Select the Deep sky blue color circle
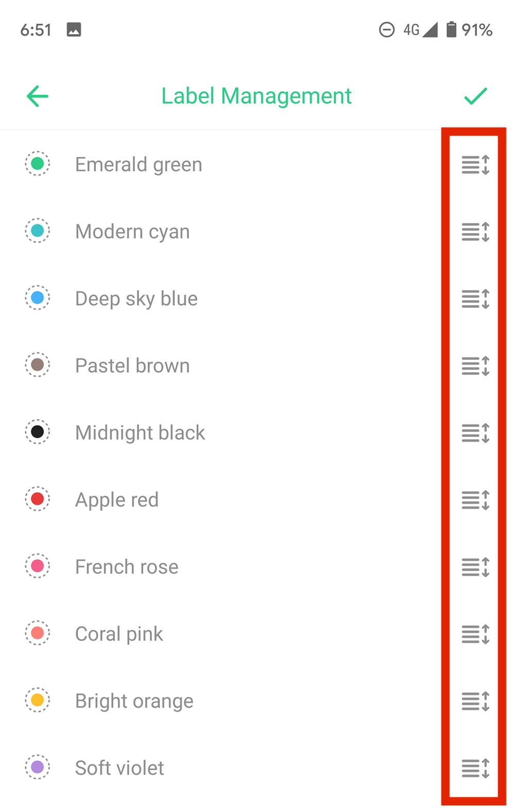The width and height of the screenshot is (513, 812). pyautogui.click(x=37, y=298)
